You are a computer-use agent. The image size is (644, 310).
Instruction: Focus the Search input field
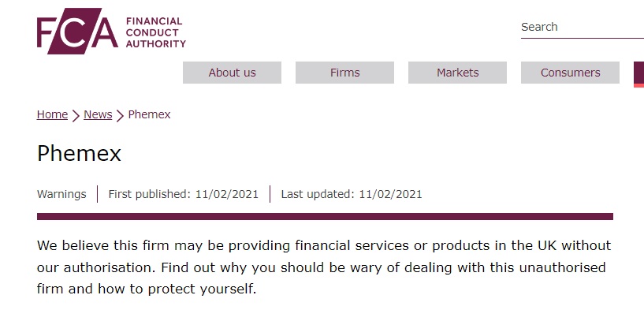[583, 27]
